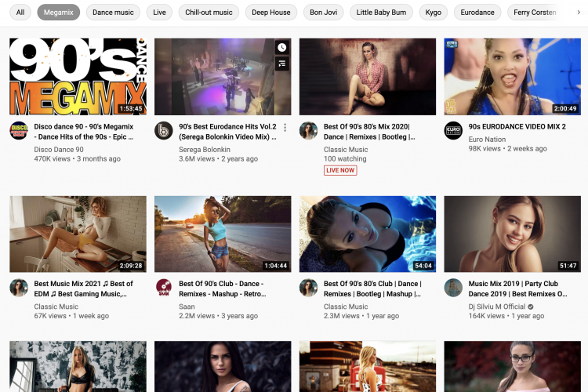588x392 pixels.
Task: Click the 470K views • 3 months ago text
Action: tap(78, 158)
